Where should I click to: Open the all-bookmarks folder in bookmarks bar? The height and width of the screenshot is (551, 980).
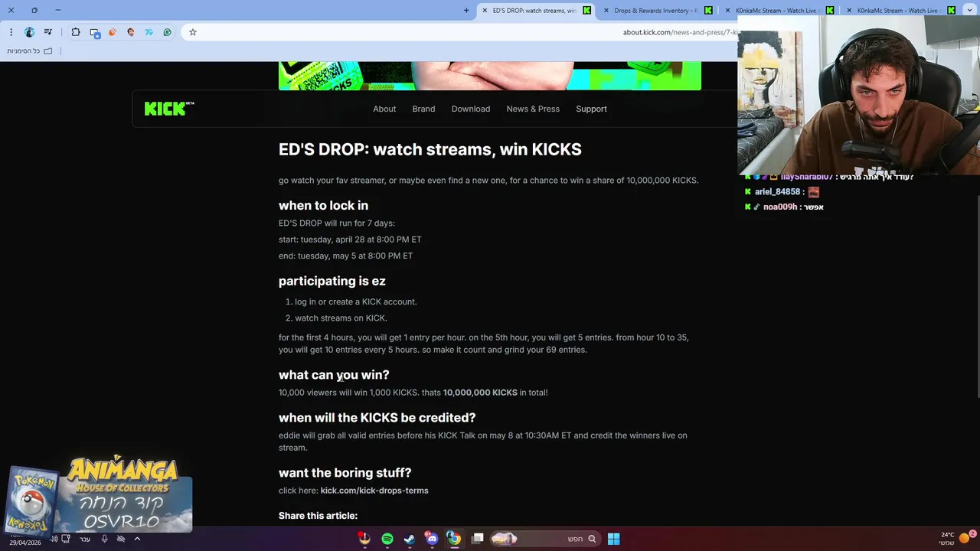[30, 51]
